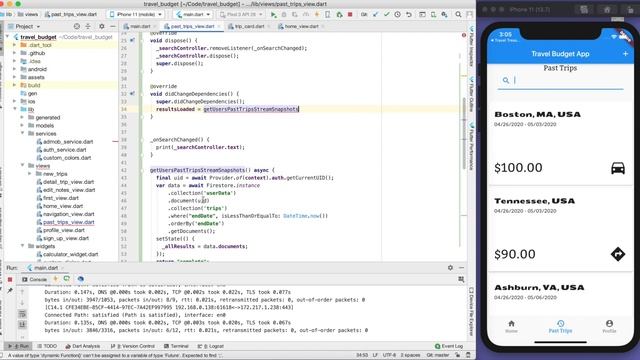Click the revert changes arrow icon
This screenshot has width=640, height=360.
[409, 14]
